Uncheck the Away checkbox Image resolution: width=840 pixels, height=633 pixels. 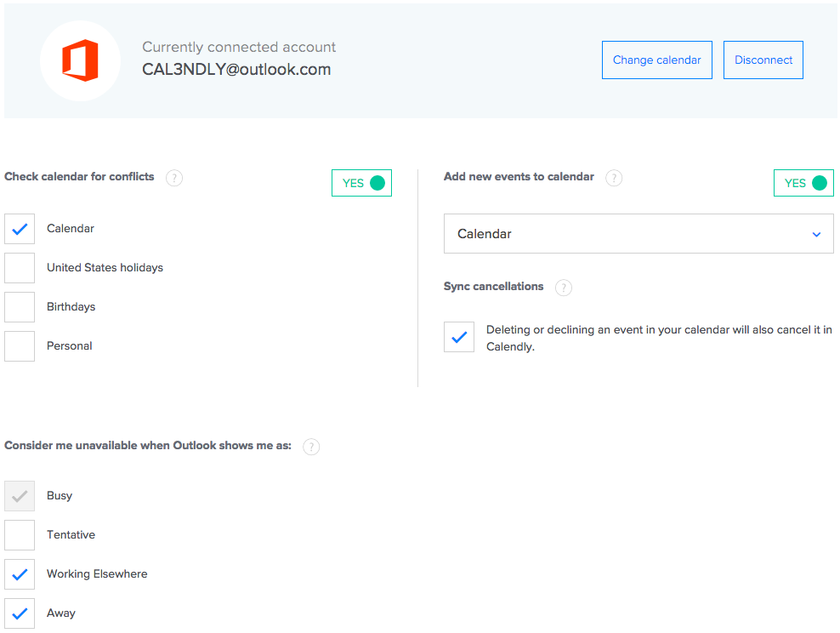pos(20,613)
